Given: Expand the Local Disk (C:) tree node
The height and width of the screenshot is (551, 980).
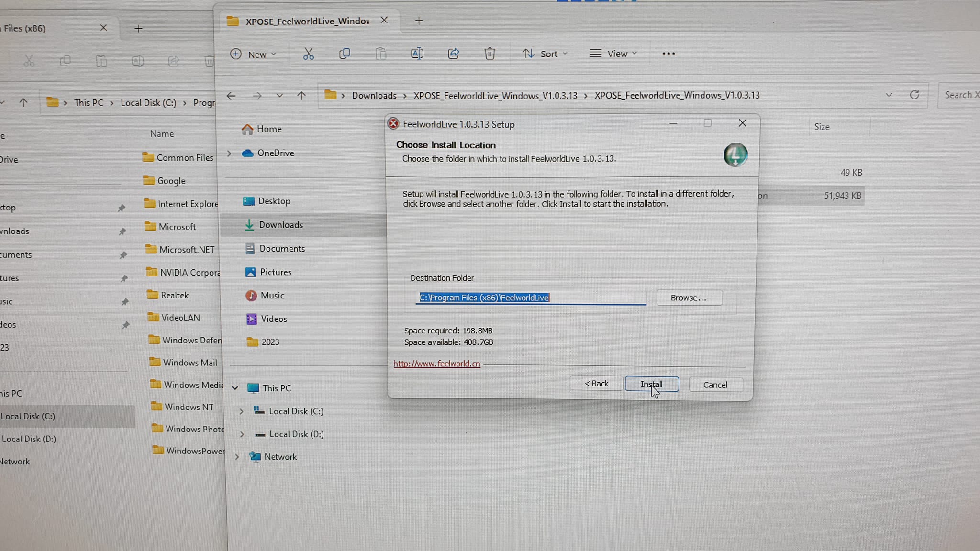Looking at the screenshot, I should point(241,411).
